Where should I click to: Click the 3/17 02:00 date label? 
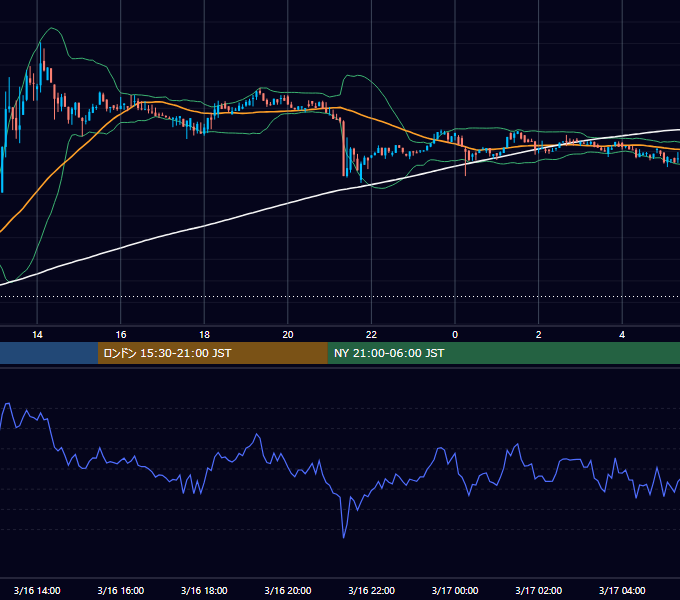[x=538, y=590]
